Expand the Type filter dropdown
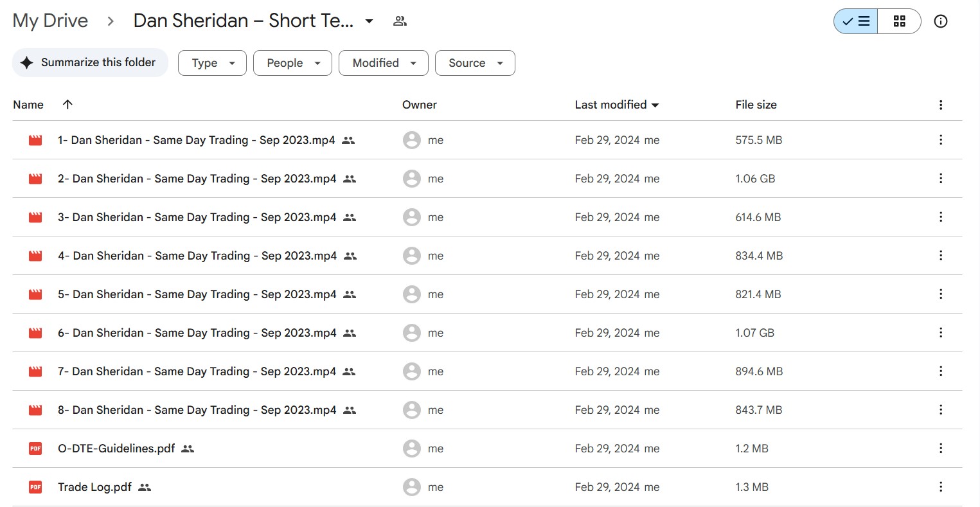980x507 pixels. pyautogui.click(x=212, y=63)
